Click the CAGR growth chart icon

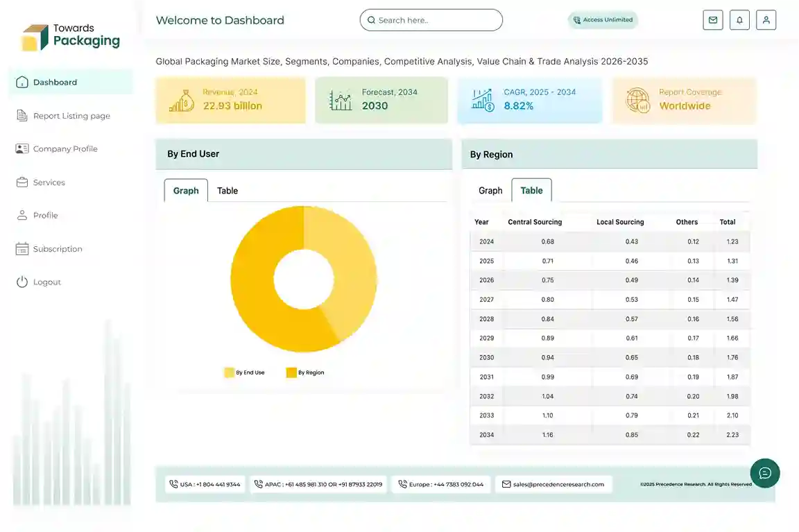482,101
